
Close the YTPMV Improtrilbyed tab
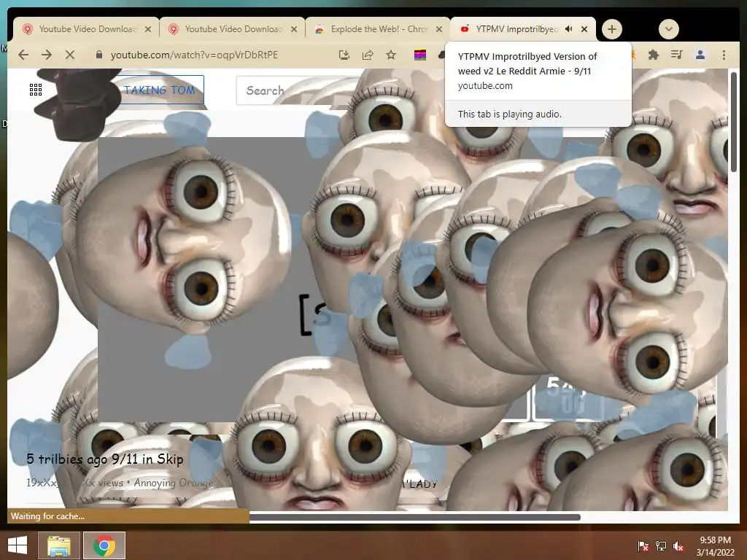coord(584,29)
